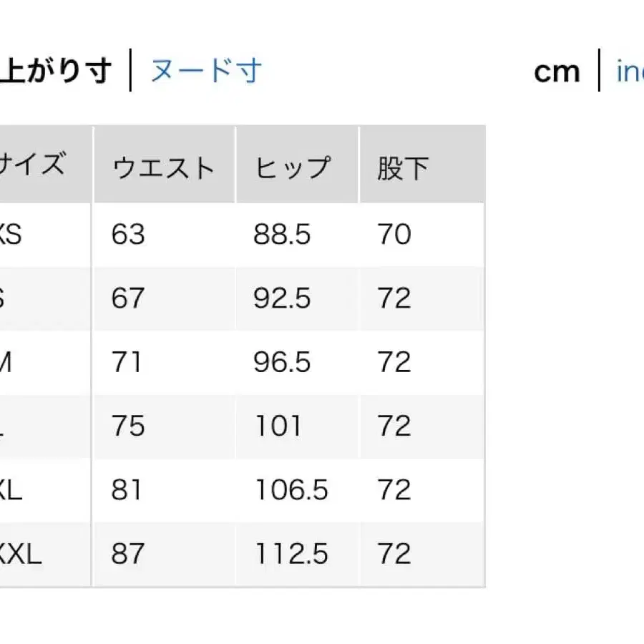644x644 pixels.
Task: Select the XL size row
Action: coord(11,489)
